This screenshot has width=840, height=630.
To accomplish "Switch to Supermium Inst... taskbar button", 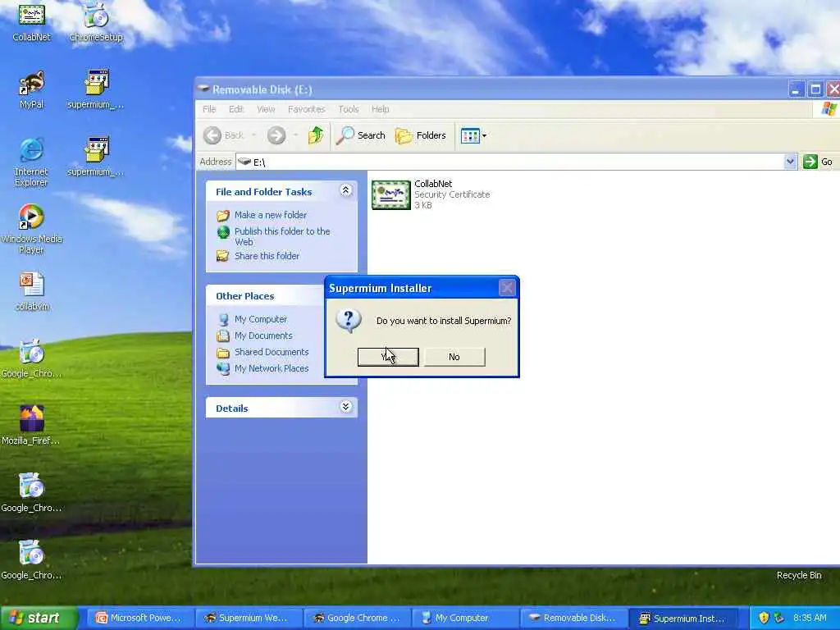I will pos(682,619).
